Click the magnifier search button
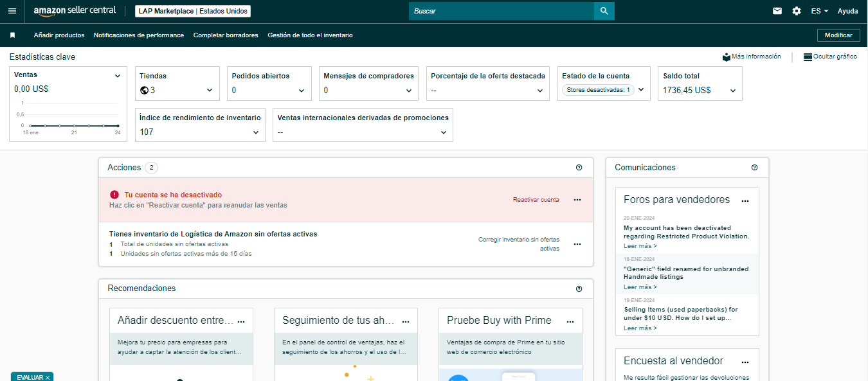The height and width of the screenshot is (381, 868). [x=604, y=11]
